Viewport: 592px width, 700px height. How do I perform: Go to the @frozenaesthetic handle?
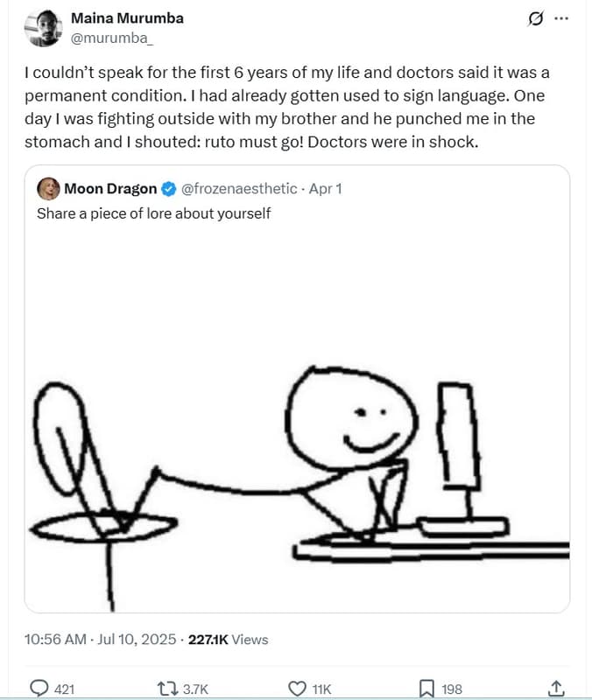coord(238,188)
